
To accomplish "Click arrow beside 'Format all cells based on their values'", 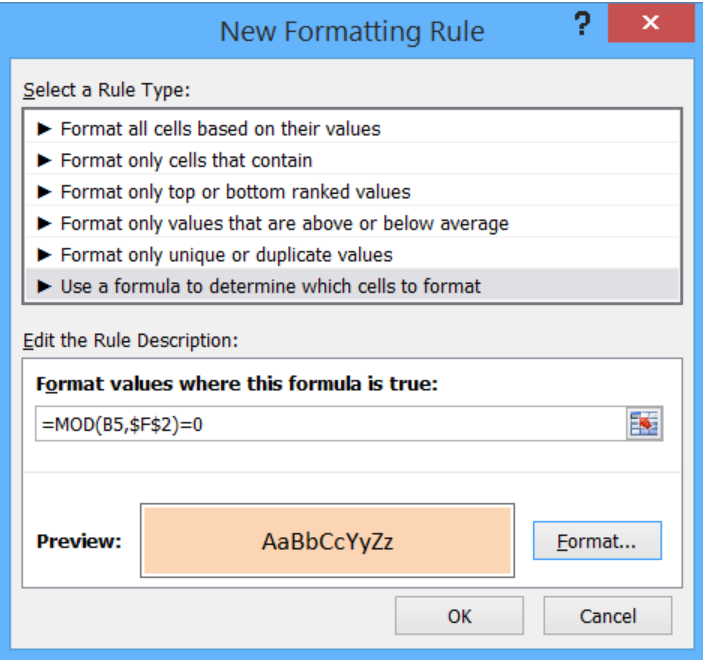I will click(x=44, y=129).
